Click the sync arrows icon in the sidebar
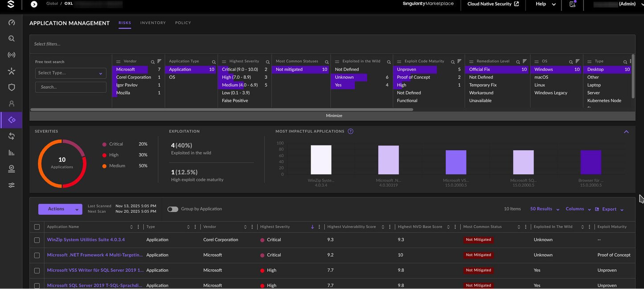This screenshot has width=644, height=289. point(11,136)
